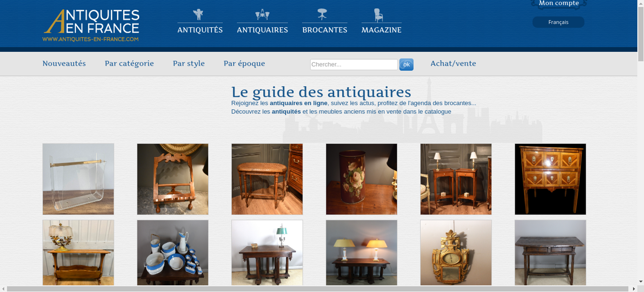Click the horizontal scrollbar right arrow
The image size is (644, 292).
tap(634, 289)
